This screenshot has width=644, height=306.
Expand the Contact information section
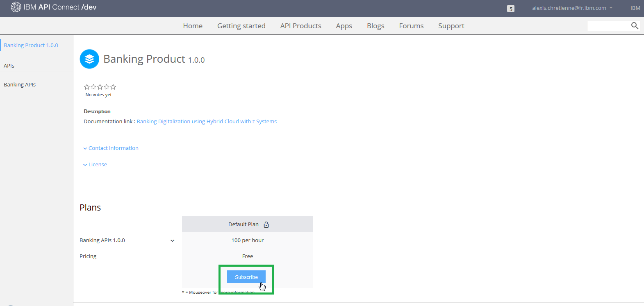[x=111, y=148]
